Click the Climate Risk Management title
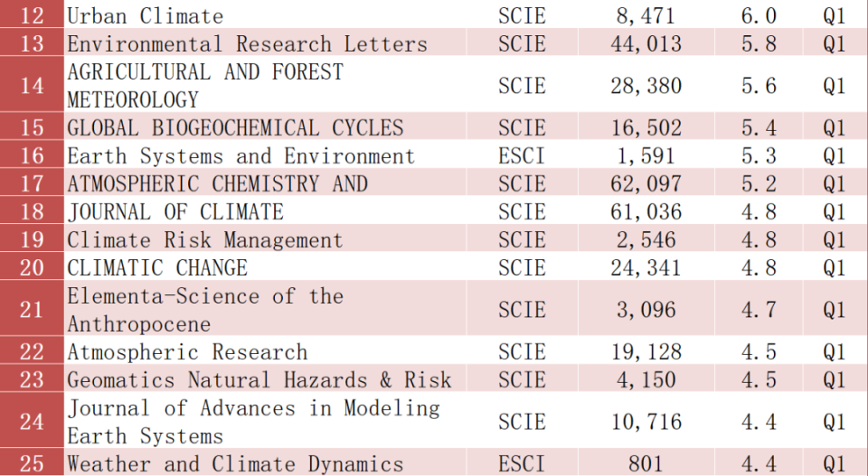The width and height of the screenshot is (868, 476). 205,240
